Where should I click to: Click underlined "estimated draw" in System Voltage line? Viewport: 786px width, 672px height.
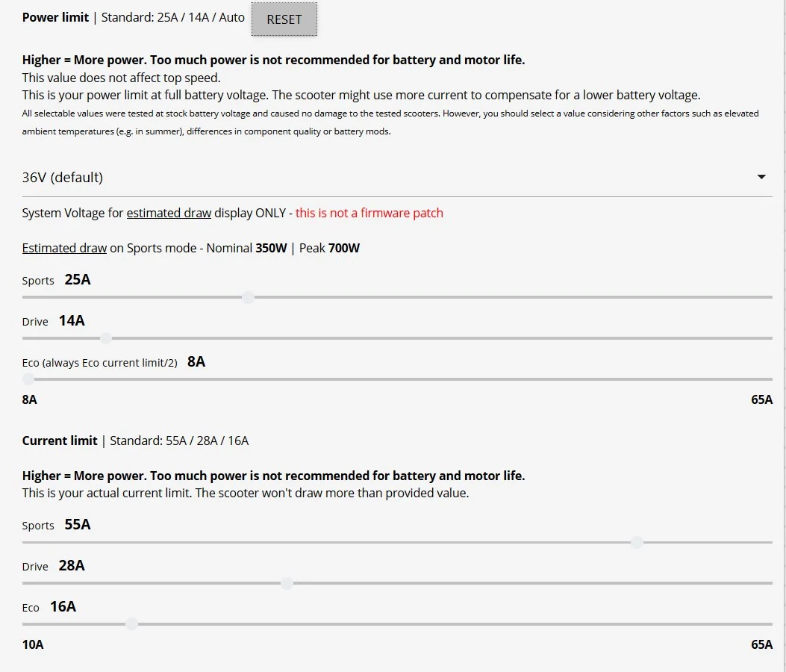tap(169, 213)
